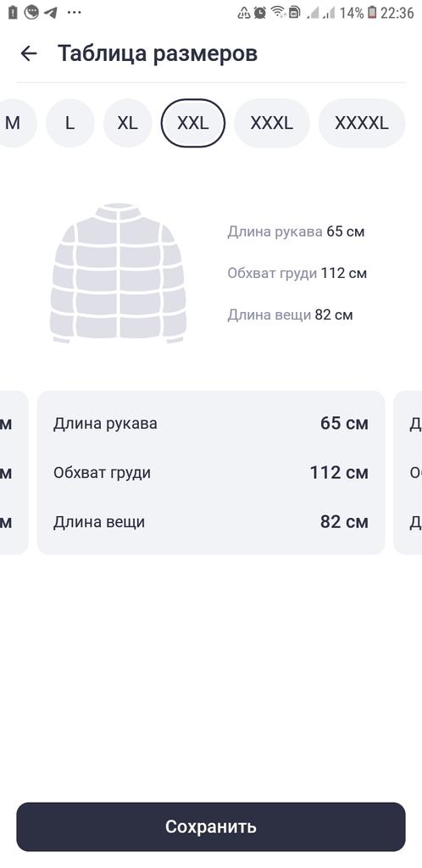This screenshot has width=422, height=868.
Task: Tap the Сохранить button
Action: point(211,826)
